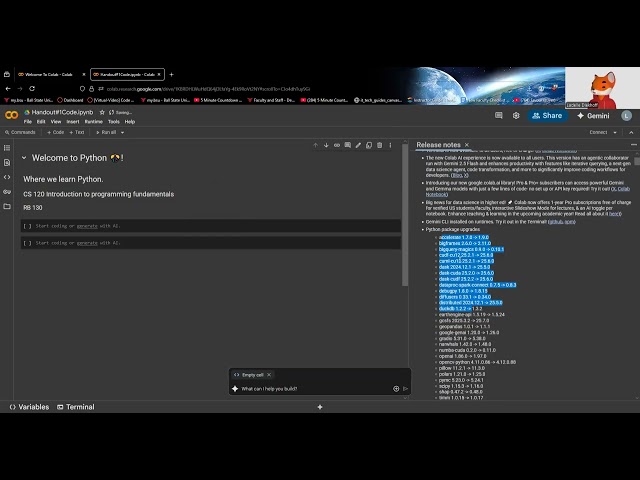This screenshot has height=480, width=640.
Task: Click the 'Where we learn Python.' text
Action: point(63,179)
